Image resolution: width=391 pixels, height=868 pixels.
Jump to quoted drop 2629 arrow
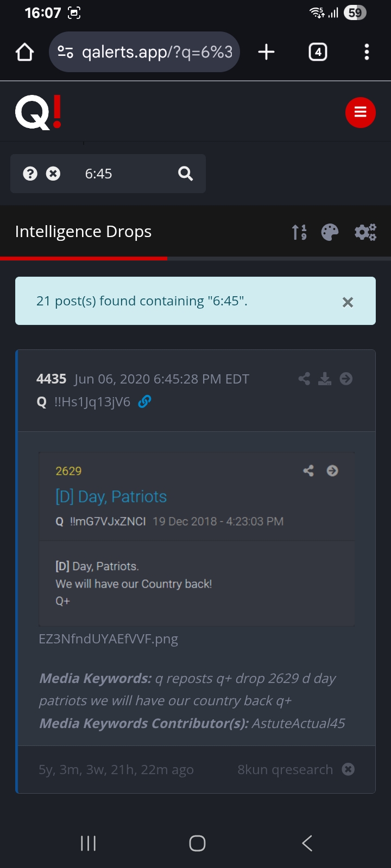(x=332, y=471)
